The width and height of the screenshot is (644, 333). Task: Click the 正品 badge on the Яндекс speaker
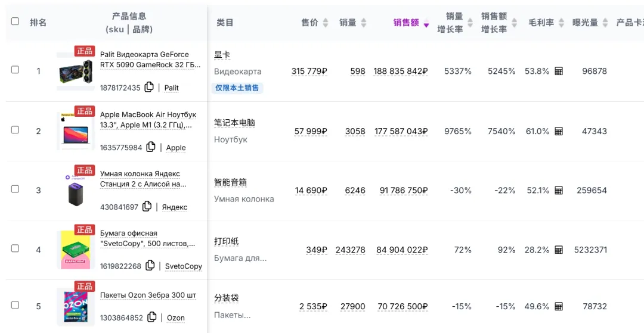coord(85,170)
